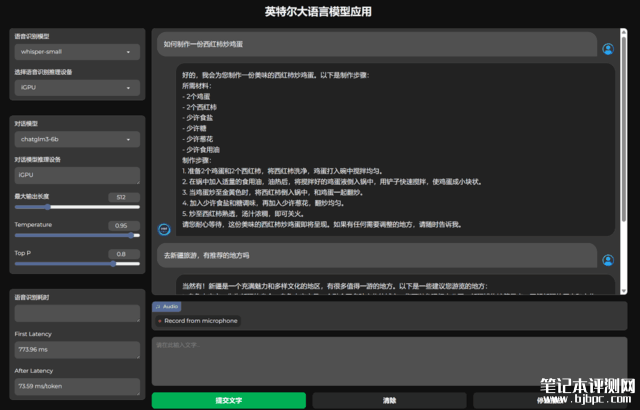Click the 'First Latency' label
Viewport: 640px width, 410px height.
click(33, 334)
